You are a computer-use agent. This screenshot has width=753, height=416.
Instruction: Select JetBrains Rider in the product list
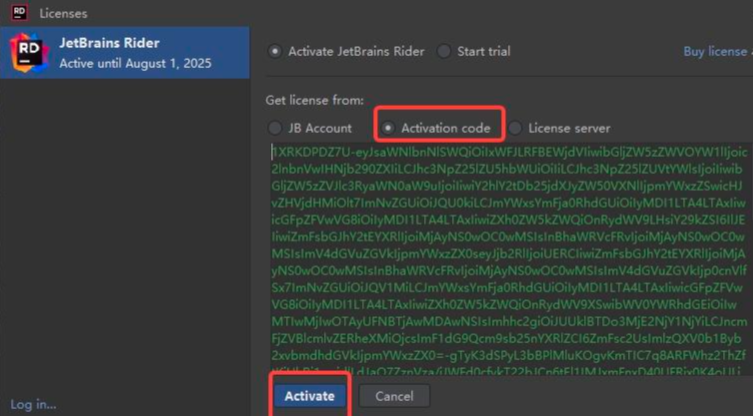(125, 53)
